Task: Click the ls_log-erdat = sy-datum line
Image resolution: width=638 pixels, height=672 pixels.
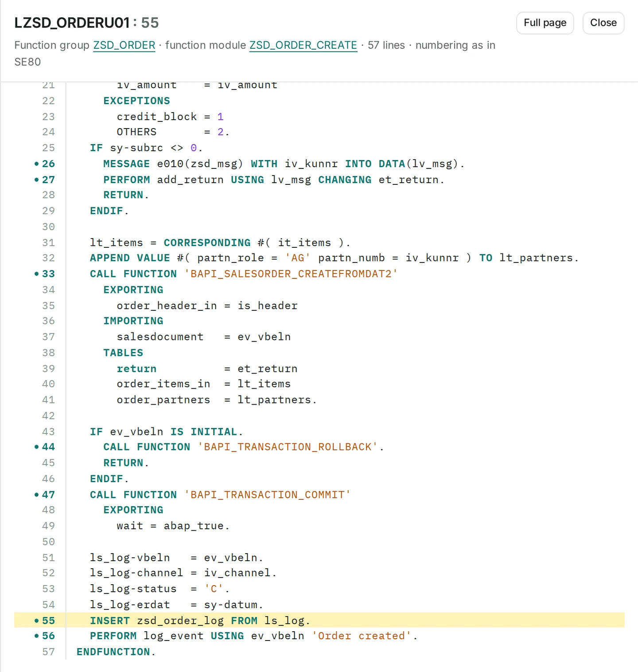Action: tap(177, 605)
